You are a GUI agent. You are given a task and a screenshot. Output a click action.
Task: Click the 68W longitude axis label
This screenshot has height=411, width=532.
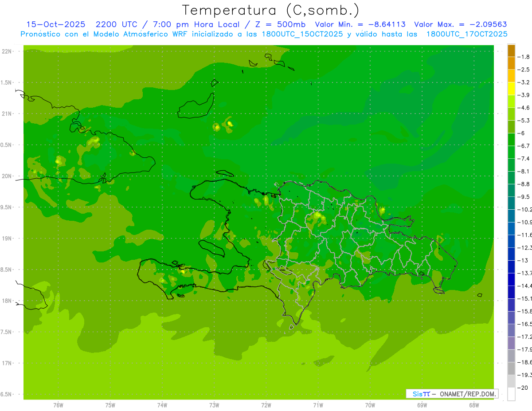(474, 405)
